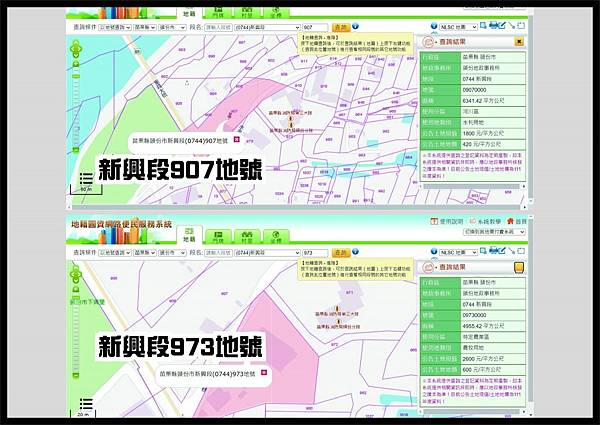Select the draw/edit pencil tool in the upper toolbar
600x425 pixels.
[502, 25]
